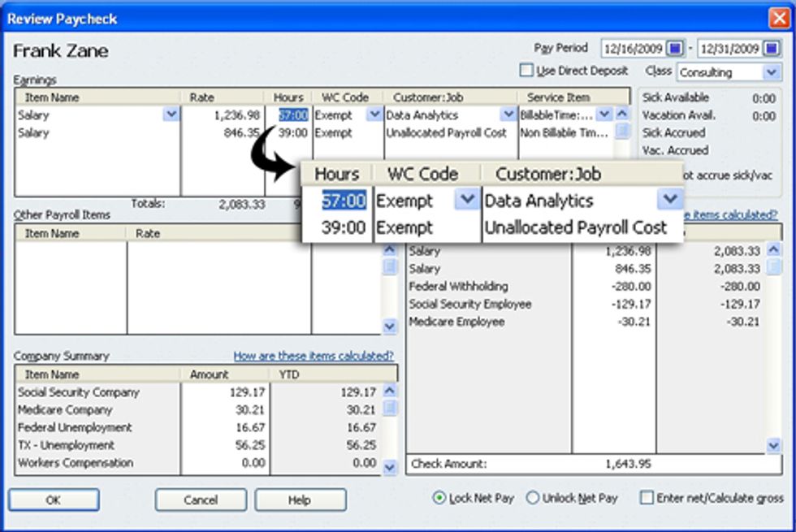Enable Enter net/Calculate gross option
The image size is (796, 532).
click(647, 497)
